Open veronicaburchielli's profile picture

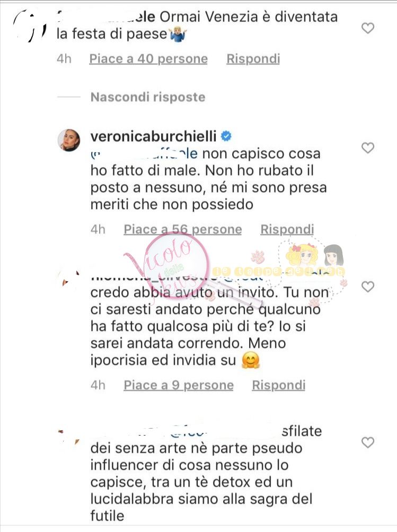point(69,140)
